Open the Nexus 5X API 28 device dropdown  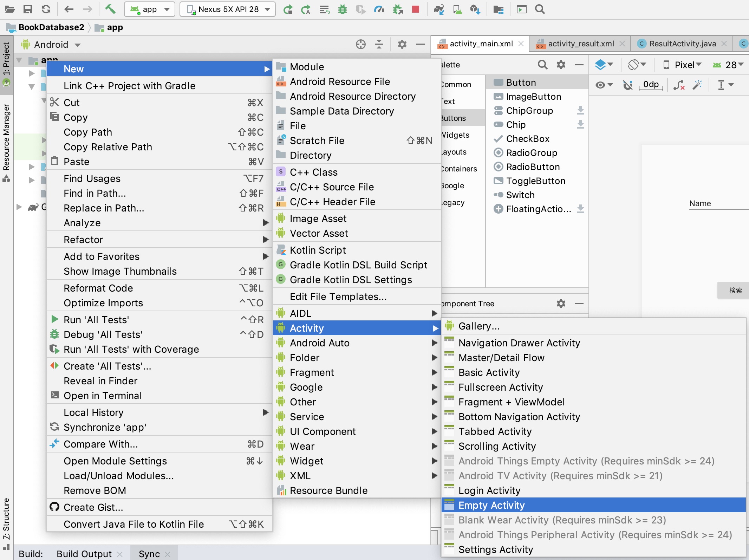[228, 9]
